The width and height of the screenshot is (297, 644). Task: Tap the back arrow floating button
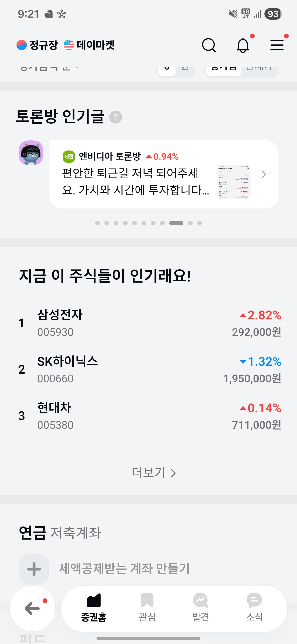[32, 608]
